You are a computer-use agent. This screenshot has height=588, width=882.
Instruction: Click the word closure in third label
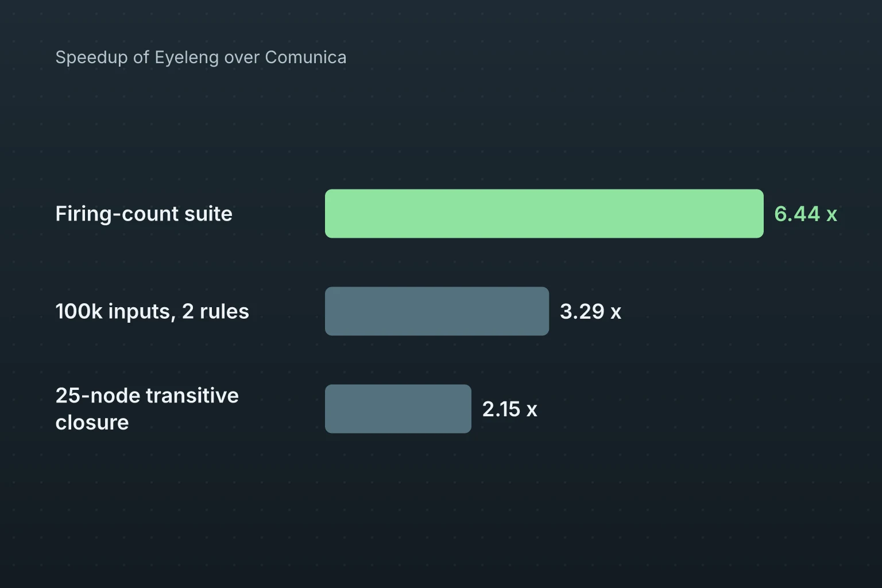click(92, 422)
